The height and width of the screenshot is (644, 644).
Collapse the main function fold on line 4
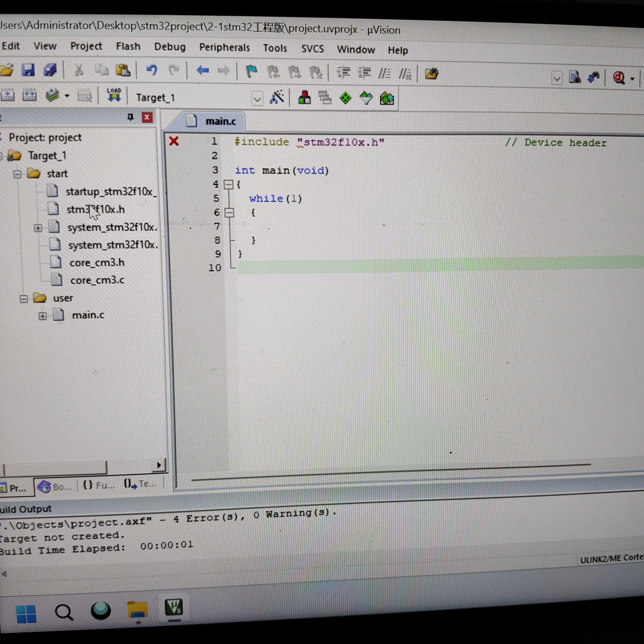(x=228, y=184)
